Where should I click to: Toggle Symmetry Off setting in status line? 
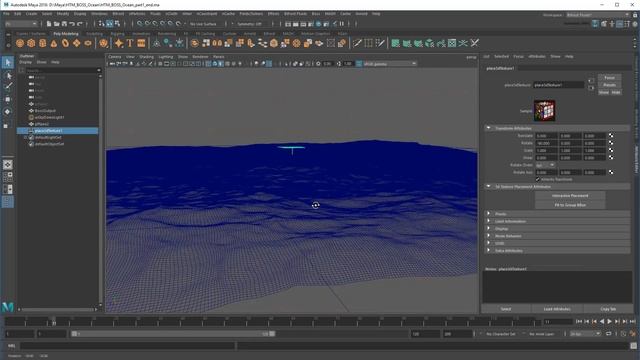249,24
